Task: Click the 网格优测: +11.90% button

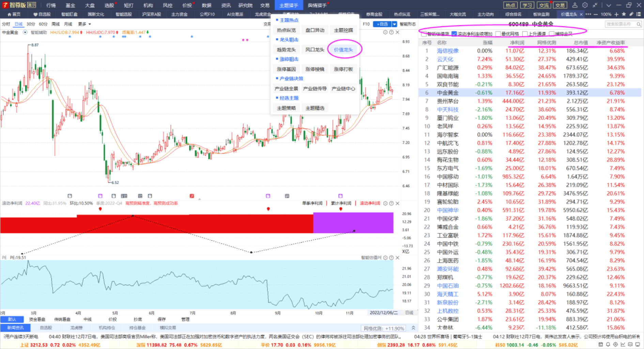Action: tap(384, 329)
